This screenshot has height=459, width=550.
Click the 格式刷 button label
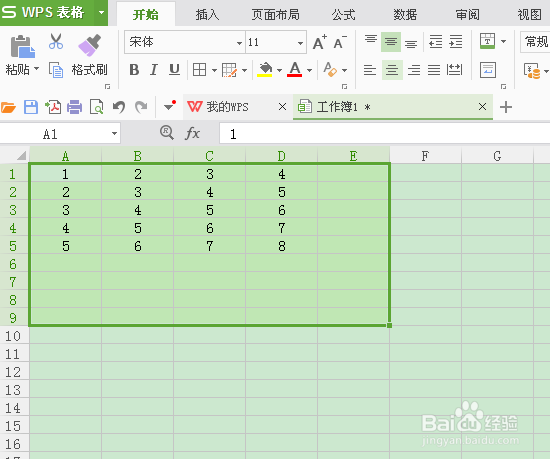(89, 70)
